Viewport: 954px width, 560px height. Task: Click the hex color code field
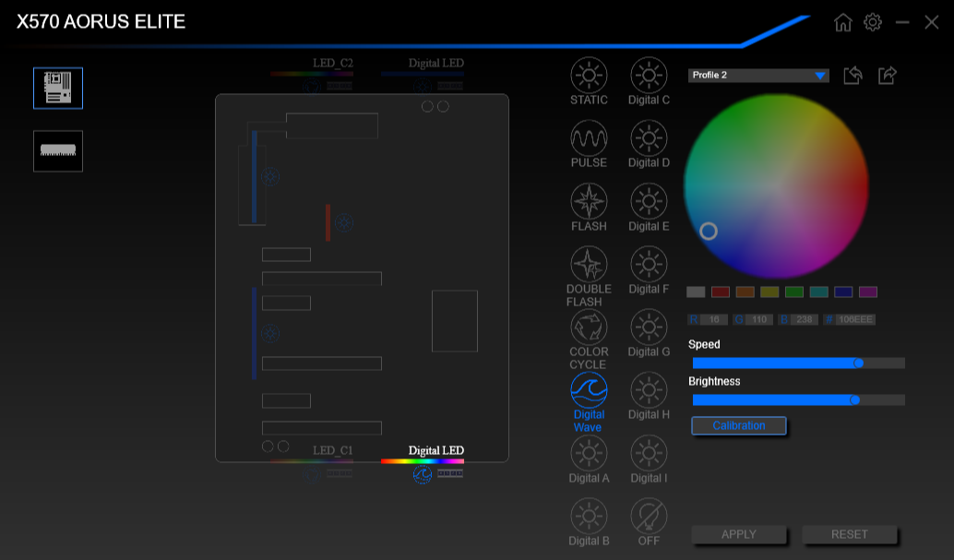[855, 319]
